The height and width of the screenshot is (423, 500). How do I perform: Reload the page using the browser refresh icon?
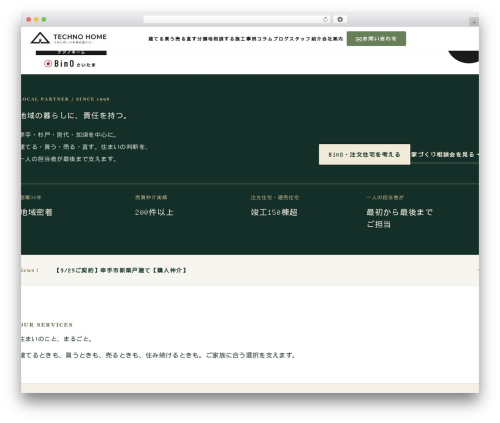325,20
